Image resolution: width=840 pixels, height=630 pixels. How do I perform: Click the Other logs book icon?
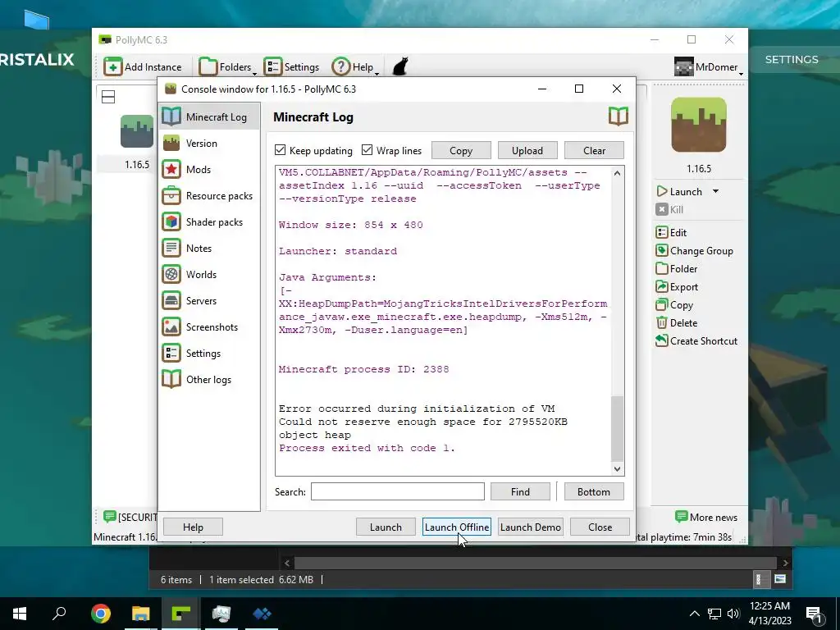[171, 379]
